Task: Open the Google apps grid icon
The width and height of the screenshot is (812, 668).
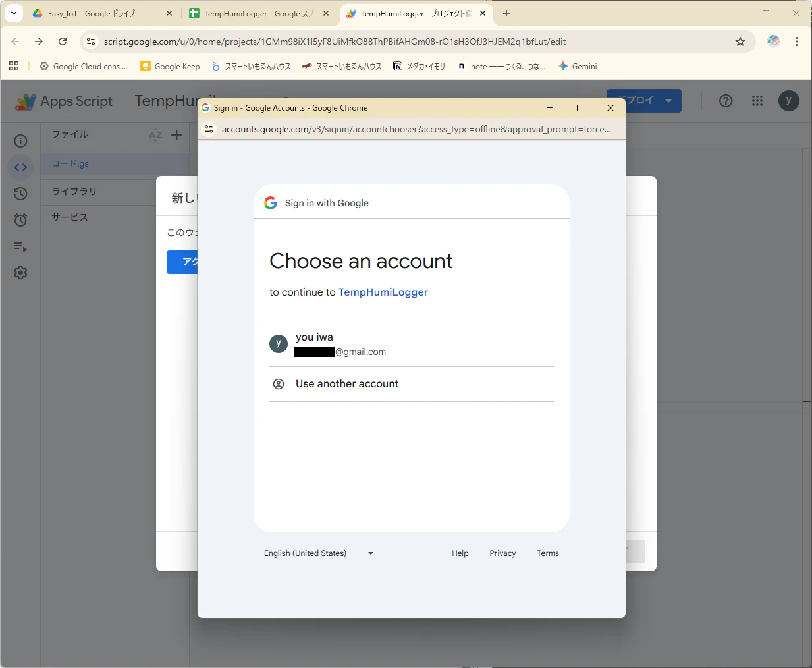Action: 757,101
